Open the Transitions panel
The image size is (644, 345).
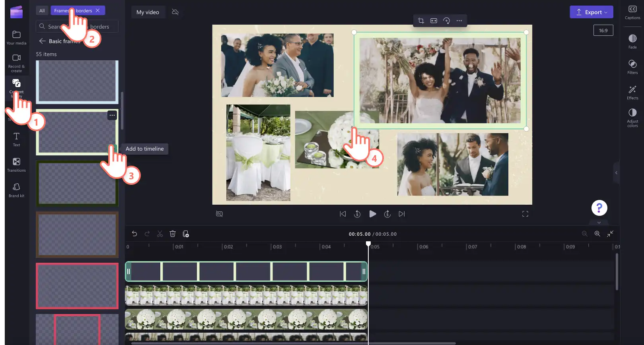tap(16, 165)
